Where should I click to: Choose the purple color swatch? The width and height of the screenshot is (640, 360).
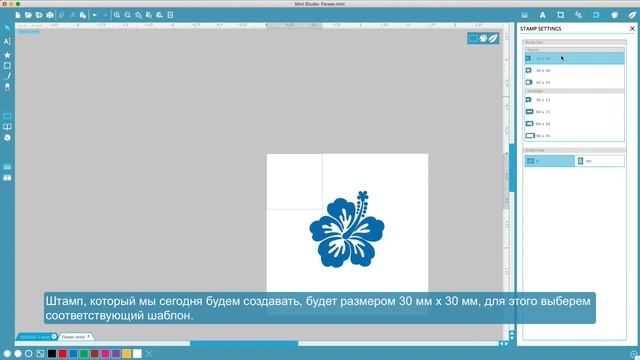[x=116, y=353]
